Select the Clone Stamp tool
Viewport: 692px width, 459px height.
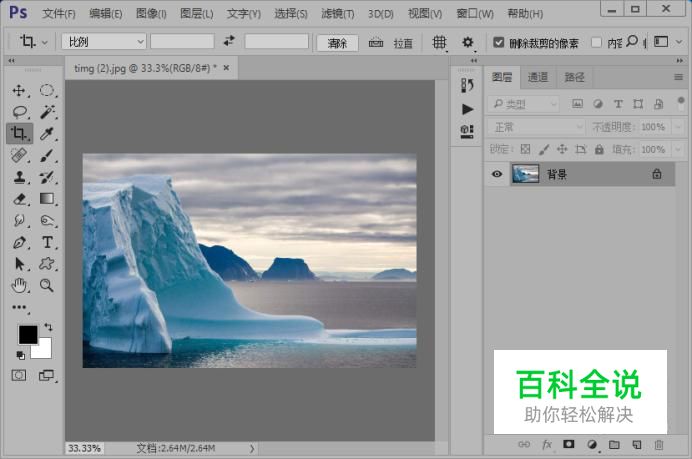[19, 178]
